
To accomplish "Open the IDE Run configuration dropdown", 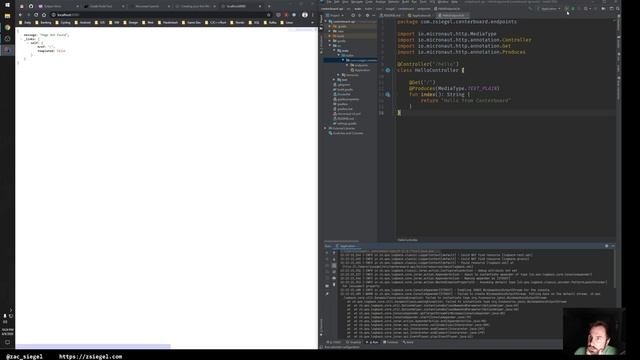I will tap(549, 9).
